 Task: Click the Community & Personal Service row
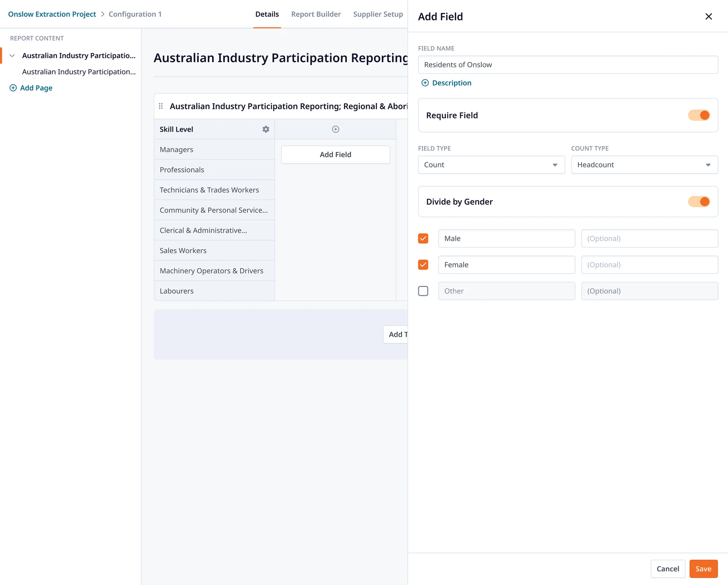pyautogui.click(x=214, y=210)
